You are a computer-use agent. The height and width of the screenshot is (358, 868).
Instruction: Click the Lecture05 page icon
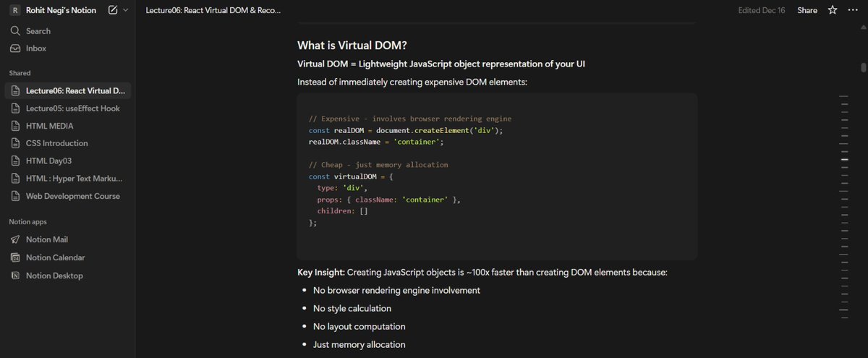16,108
